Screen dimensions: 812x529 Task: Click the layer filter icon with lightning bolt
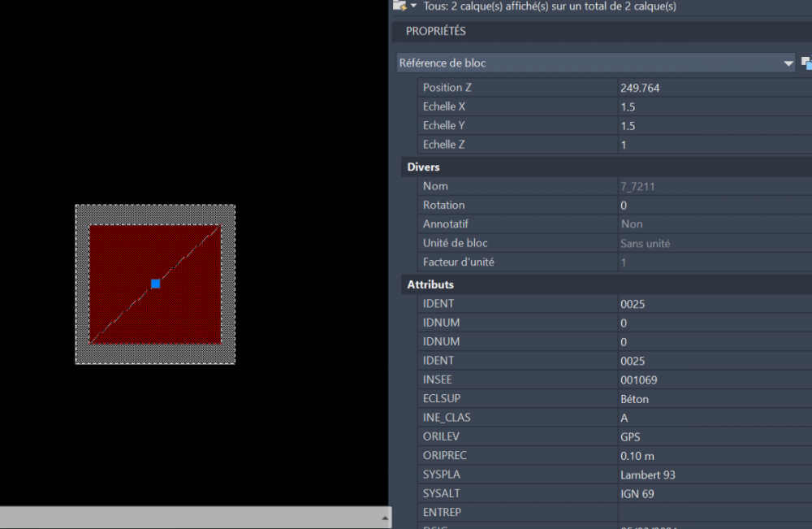[400, 6]
